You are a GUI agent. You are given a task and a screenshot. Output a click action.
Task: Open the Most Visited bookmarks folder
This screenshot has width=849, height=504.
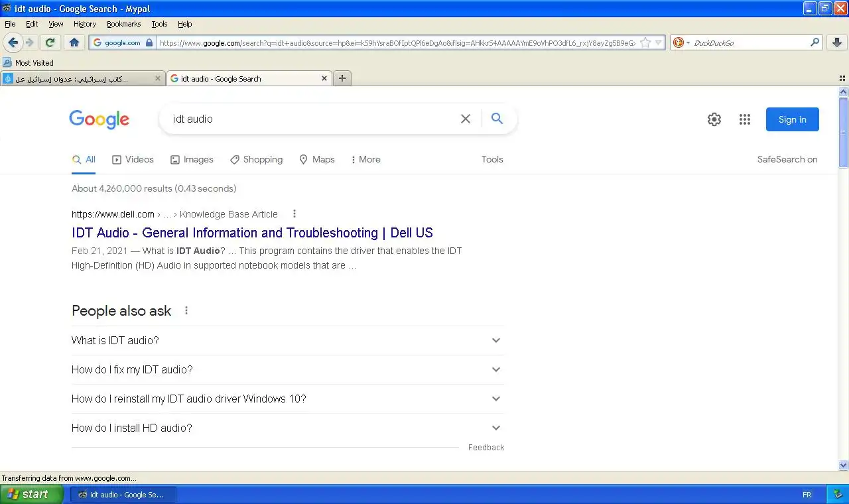[29, 63]
